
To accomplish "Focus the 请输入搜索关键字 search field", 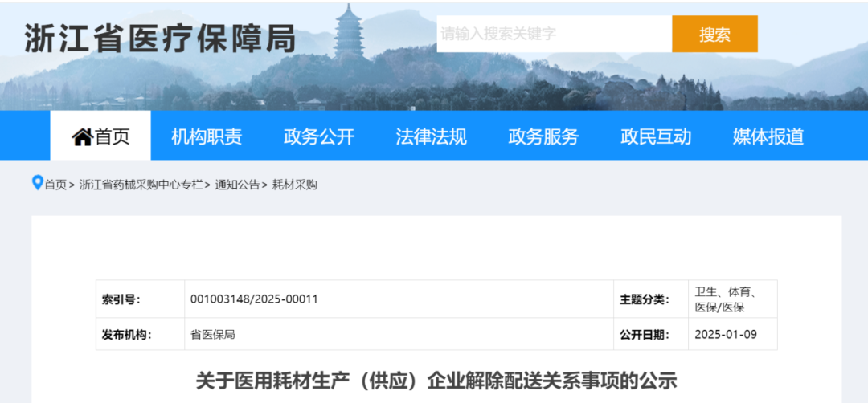I will 554,35.
